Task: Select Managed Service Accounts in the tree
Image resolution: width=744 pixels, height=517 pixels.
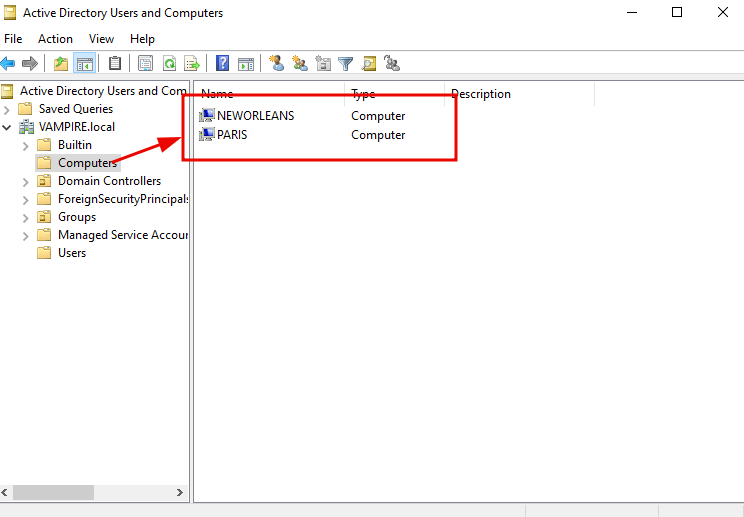Action: coord(122,235)
